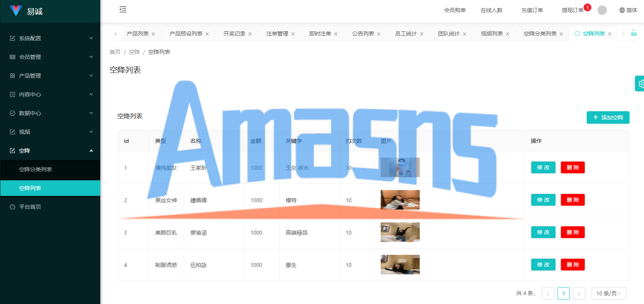The width and height of the screenshot is (644, 304).
Task: Close the 开奖记录 tab
Action: (250, 34)
